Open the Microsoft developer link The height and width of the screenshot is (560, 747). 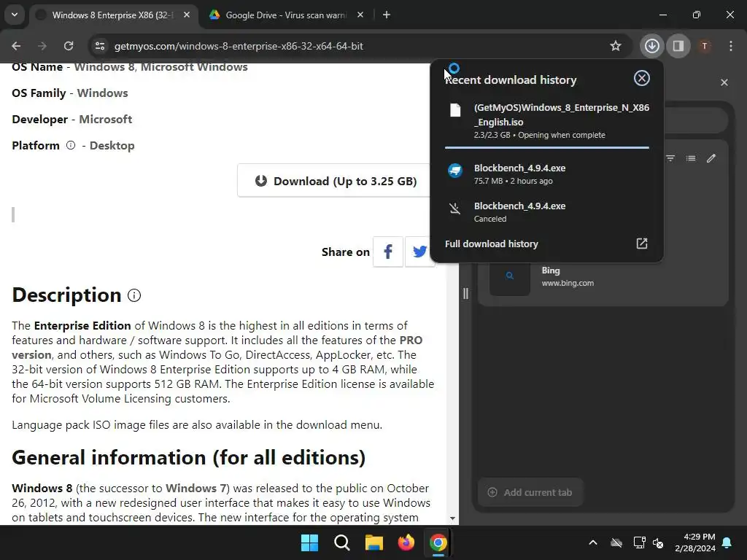coord(105,119)
